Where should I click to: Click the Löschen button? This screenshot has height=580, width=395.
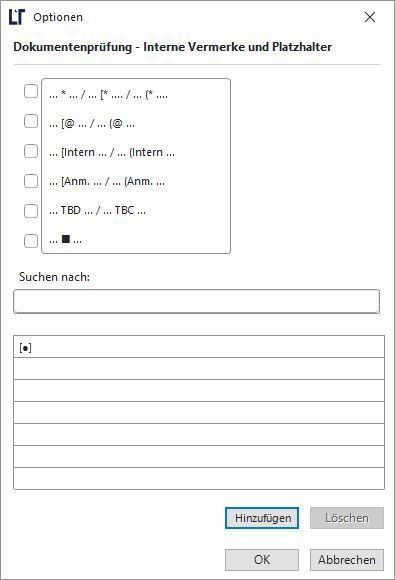click(347, 518)
